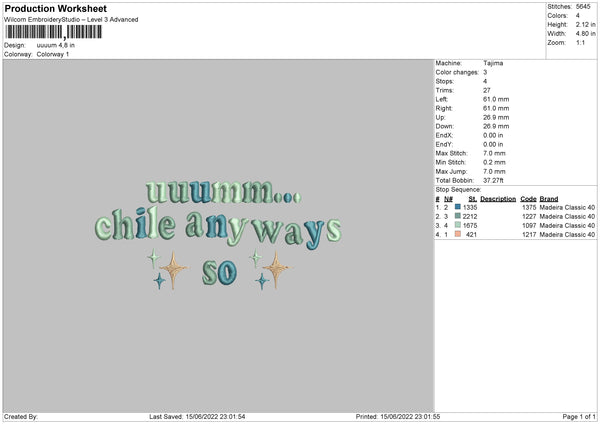The height and width of the screenshot is (424, 600).
Task: Click the Max Stitch value "7.0 mm"
Action: click(x=494, y=153)
